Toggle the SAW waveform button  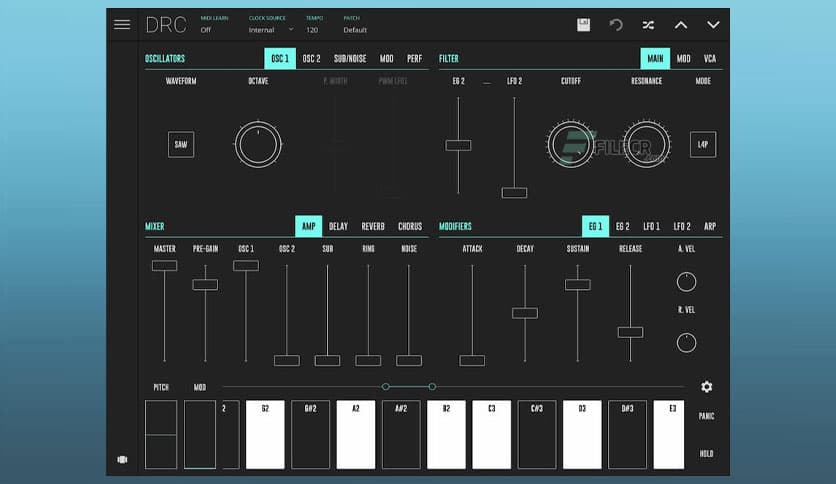point(181,144)
